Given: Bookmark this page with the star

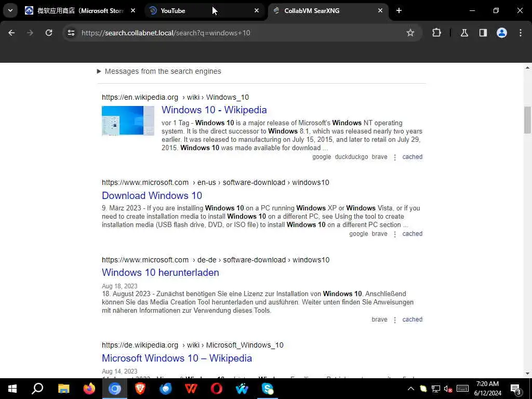Looking at the screenshot, I should 410,33.
